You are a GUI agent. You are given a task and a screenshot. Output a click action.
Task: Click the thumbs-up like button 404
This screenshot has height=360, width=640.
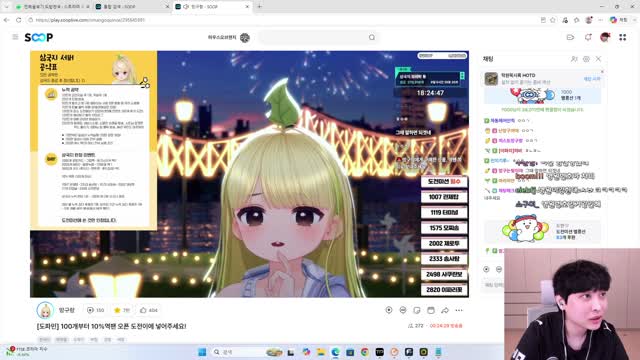pyautogui.click(x=149, y=310)
